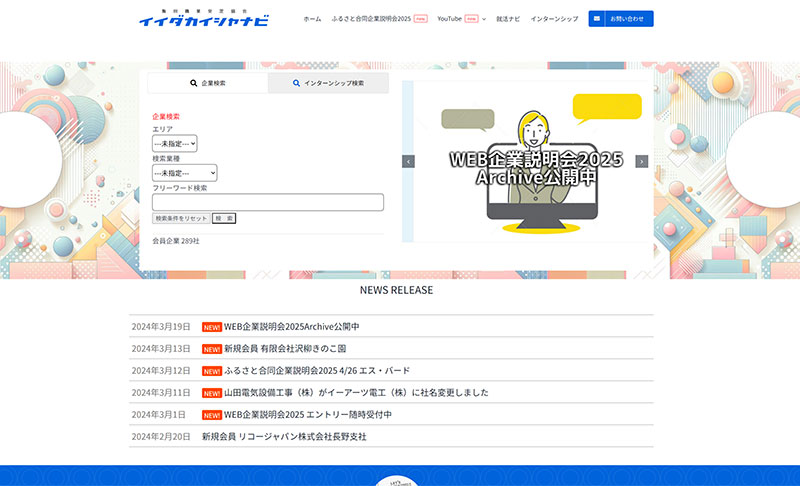Open the エリア dropdown
Screen dimensions: 800x486
174,144
